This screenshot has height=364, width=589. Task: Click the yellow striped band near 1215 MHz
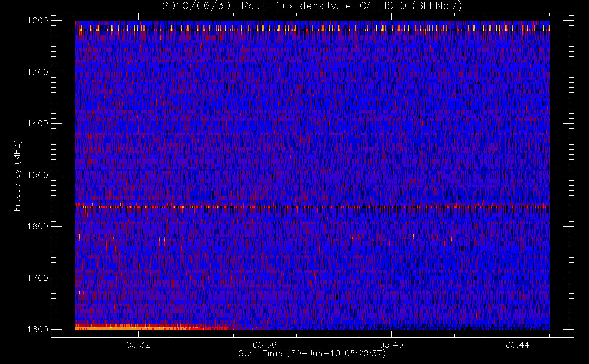(312, 28)
